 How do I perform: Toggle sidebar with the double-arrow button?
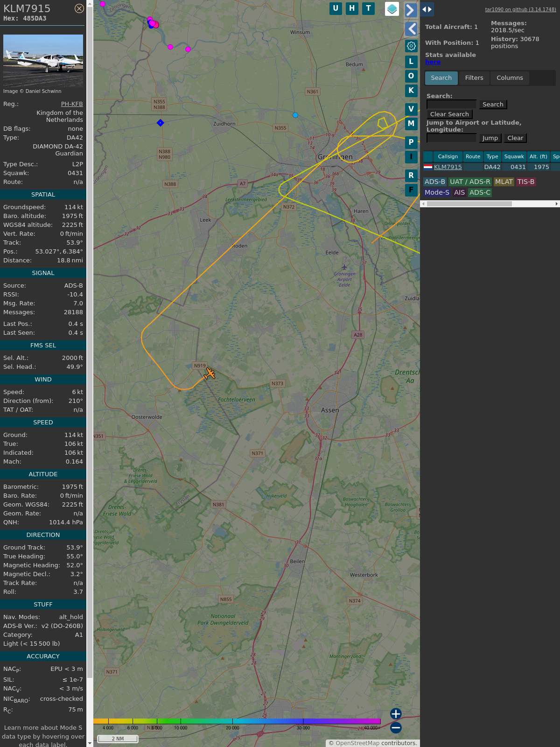tap(427, 9)
